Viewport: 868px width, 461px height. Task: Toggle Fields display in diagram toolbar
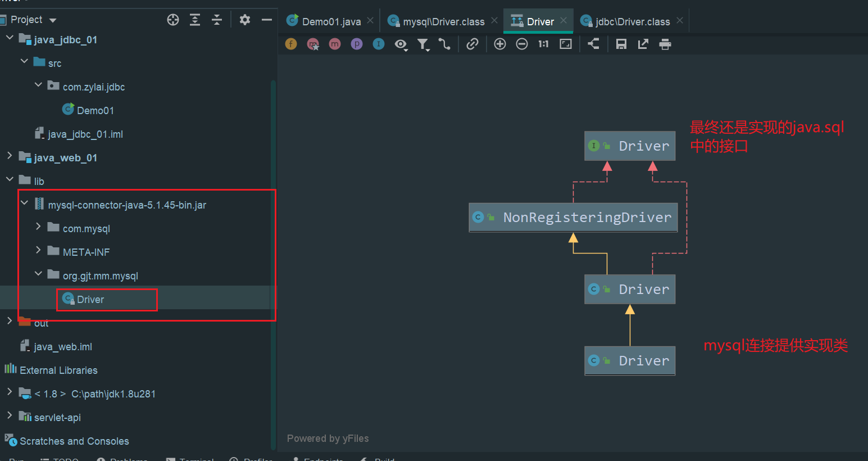coord(291,44)
